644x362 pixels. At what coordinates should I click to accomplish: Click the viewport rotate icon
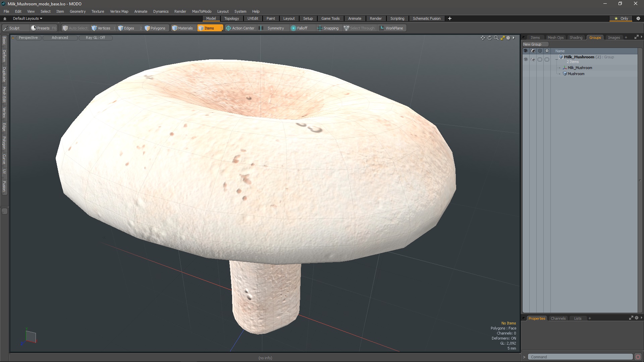489,38
